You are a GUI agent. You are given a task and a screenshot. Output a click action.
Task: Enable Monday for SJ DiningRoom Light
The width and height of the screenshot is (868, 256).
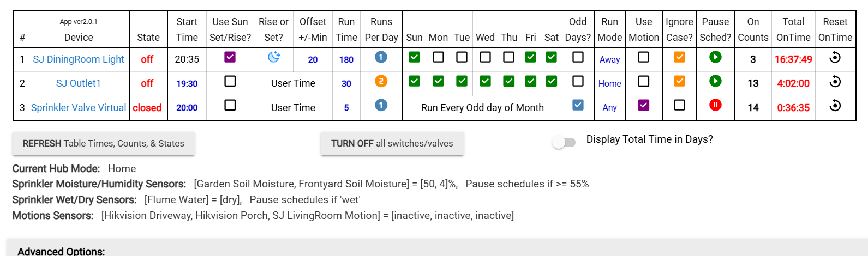click(x=438, y=57)
